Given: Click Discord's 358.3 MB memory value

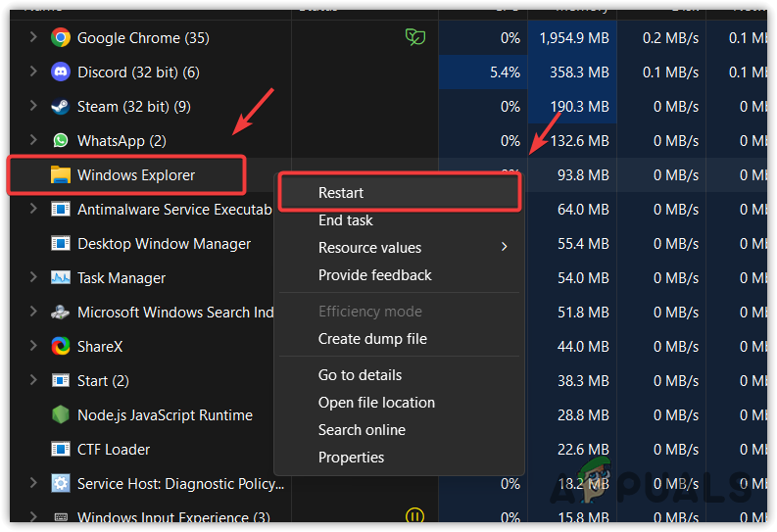Looking at the screenshot, I should click(x=579, y=73).
